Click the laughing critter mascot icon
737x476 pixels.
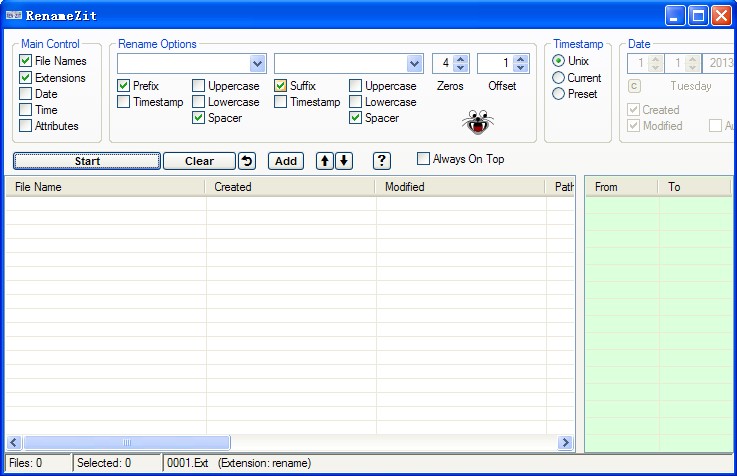click(478, 122)
